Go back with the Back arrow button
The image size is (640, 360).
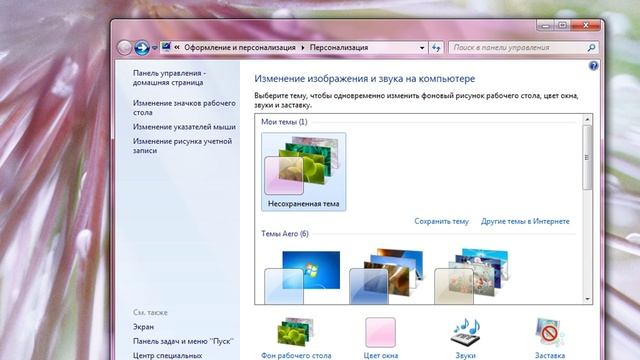click(124, 48)
